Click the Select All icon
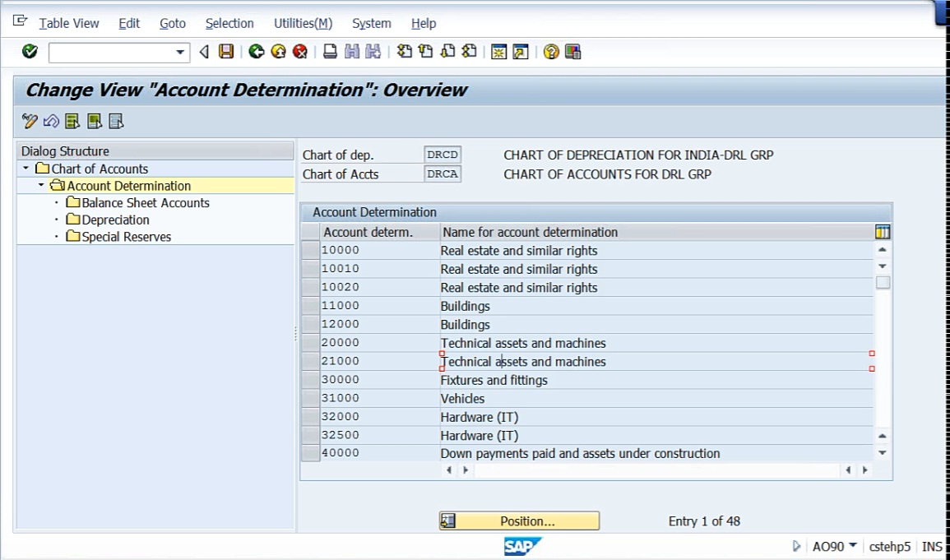Viewport: 950px width, 560px height. (72, 121)
